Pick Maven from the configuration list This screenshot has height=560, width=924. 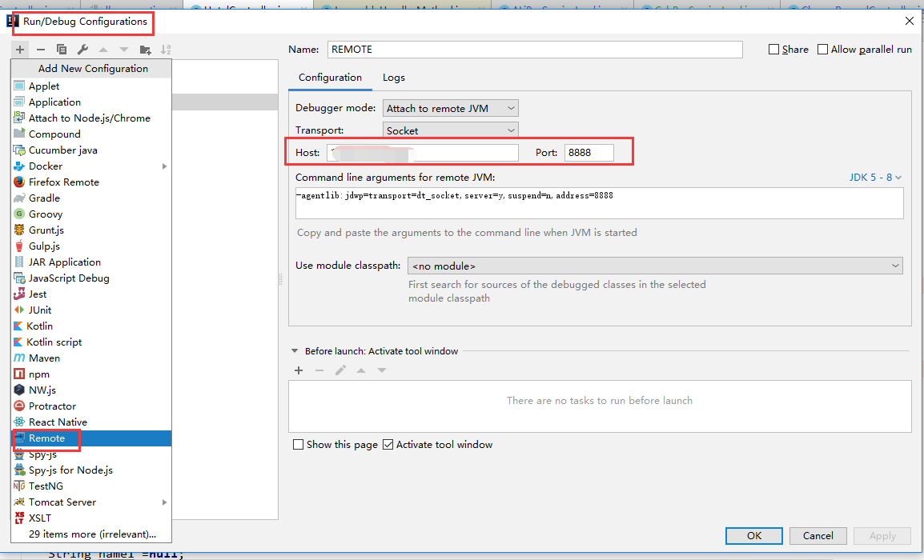pos(91,358)
